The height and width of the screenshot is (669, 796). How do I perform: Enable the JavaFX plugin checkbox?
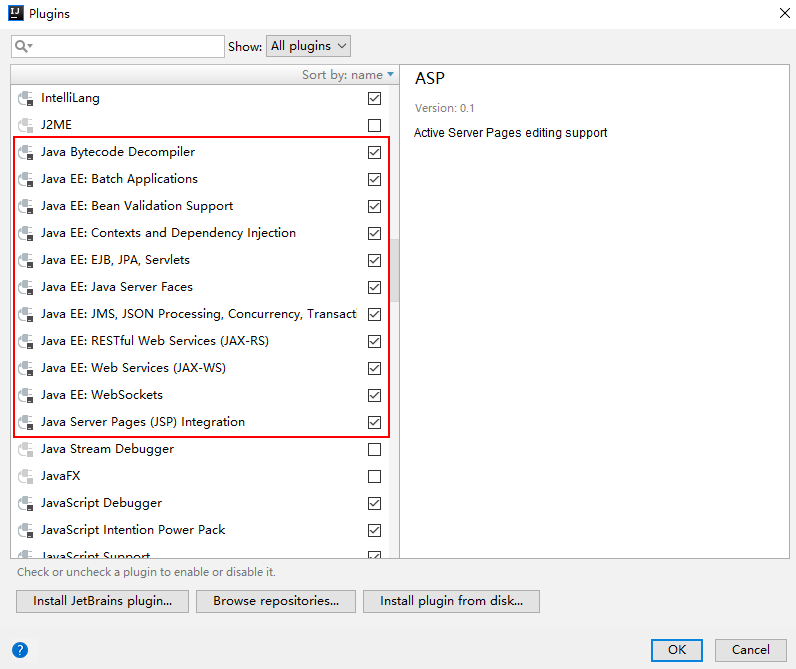click(x=374, y=476)
